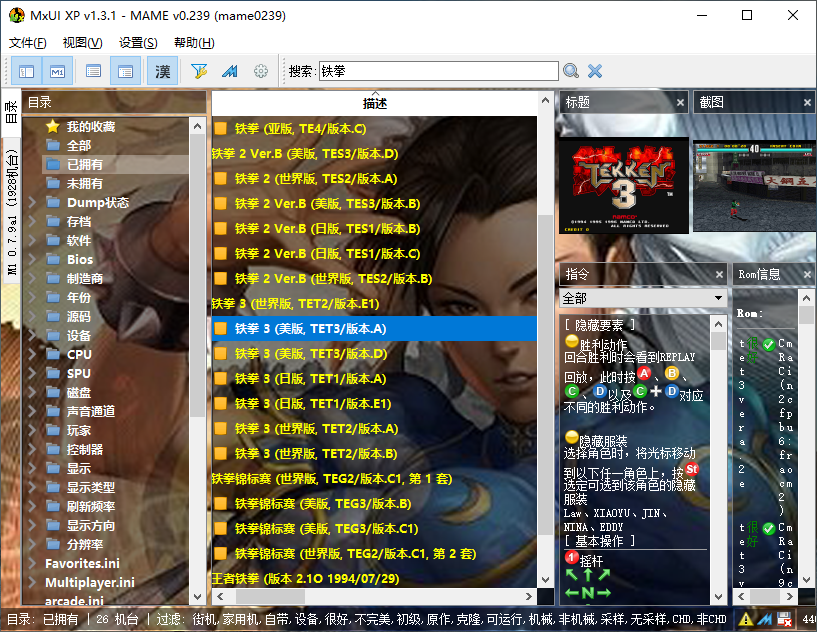This screenshot has width=817, height=632.
Task: Click the disk-with-red-X icon in status bar
Action: tap(784, 618)
